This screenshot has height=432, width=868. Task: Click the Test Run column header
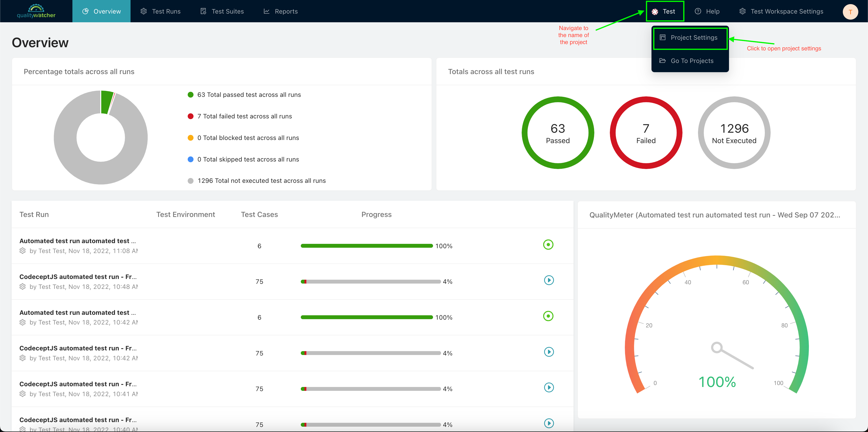click(34, 215)
